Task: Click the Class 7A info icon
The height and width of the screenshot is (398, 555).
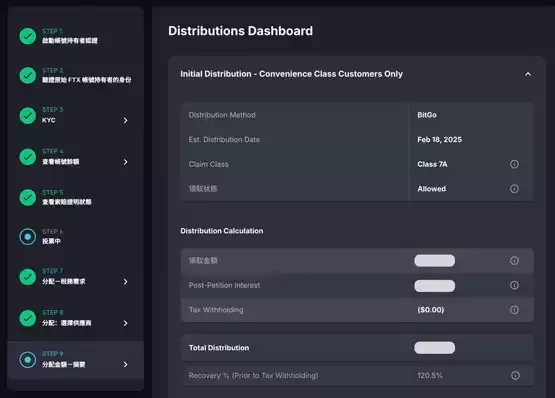Action: [x=514, y=164]
